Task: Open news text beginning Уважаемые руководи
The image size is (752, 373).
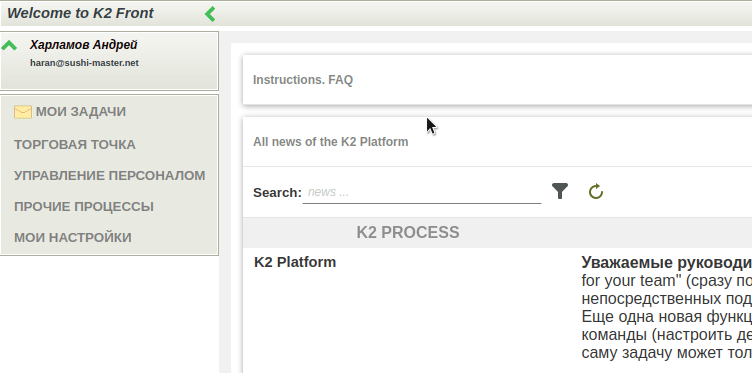Action: coord(667,263)
